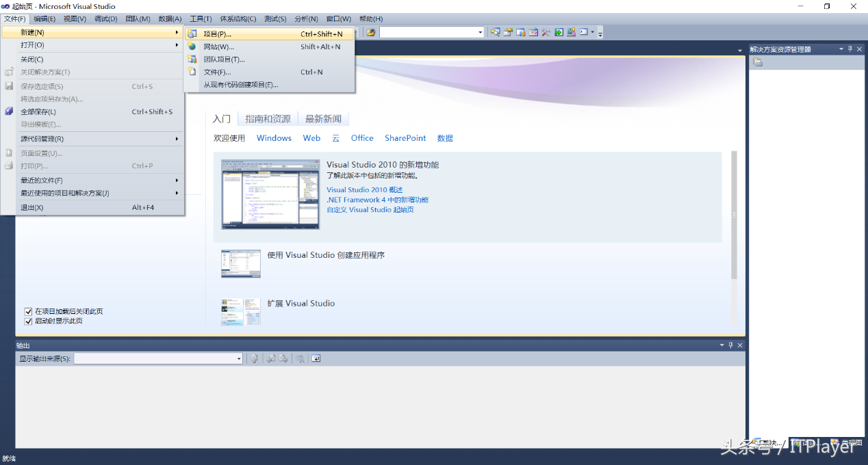The height and width of the screenshot is (465, 868).
Task: Click the Clear All icon in Output panel
Action: pyautogui.click(x=300, y=358)
